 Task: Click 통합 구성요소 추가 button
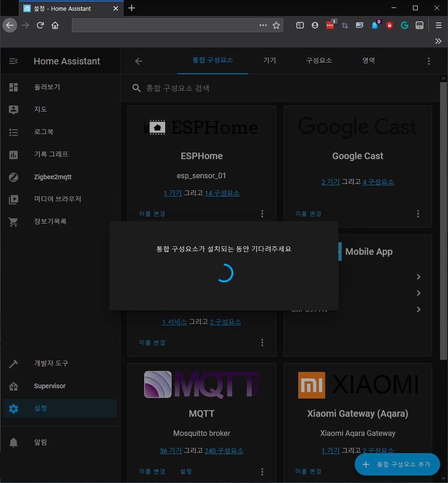tap(397, 464)
